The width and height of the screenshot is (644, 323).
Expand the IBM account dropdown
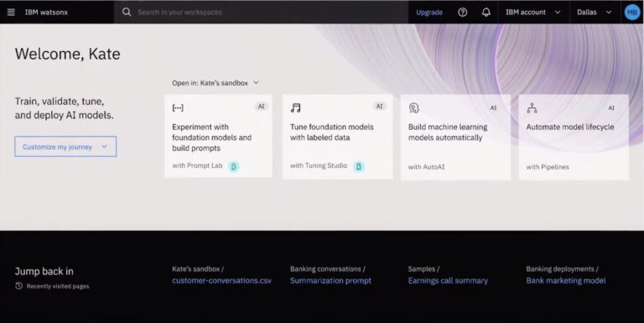[x=533, y=13]
